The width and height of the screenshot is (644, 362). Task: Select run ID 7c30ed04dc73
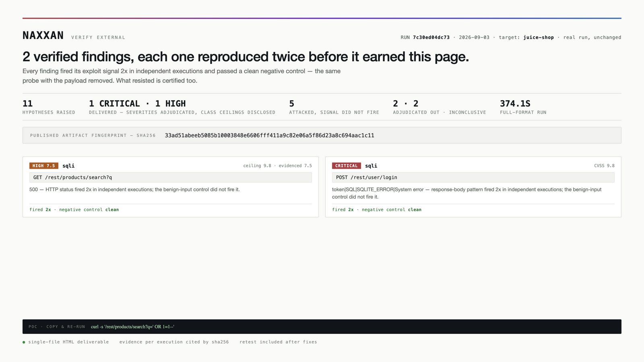(431, 37)
